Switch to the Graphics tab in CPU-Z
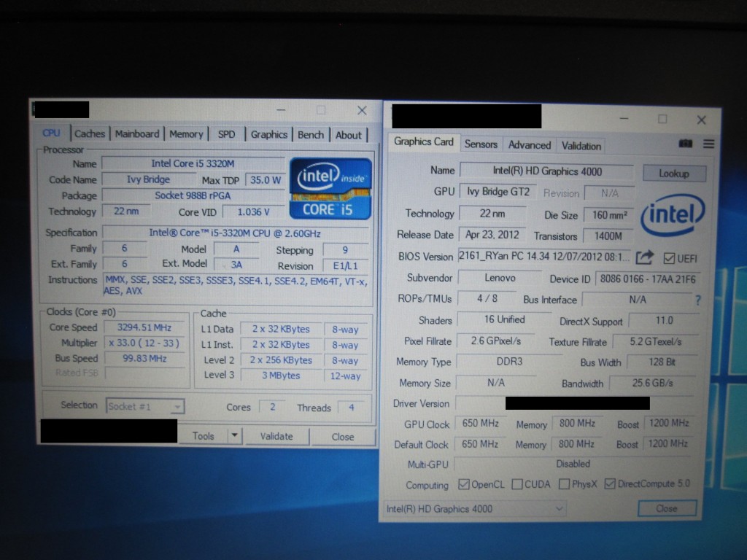Image resolution: width=747 pixels, height=560 pixels. 269,135
